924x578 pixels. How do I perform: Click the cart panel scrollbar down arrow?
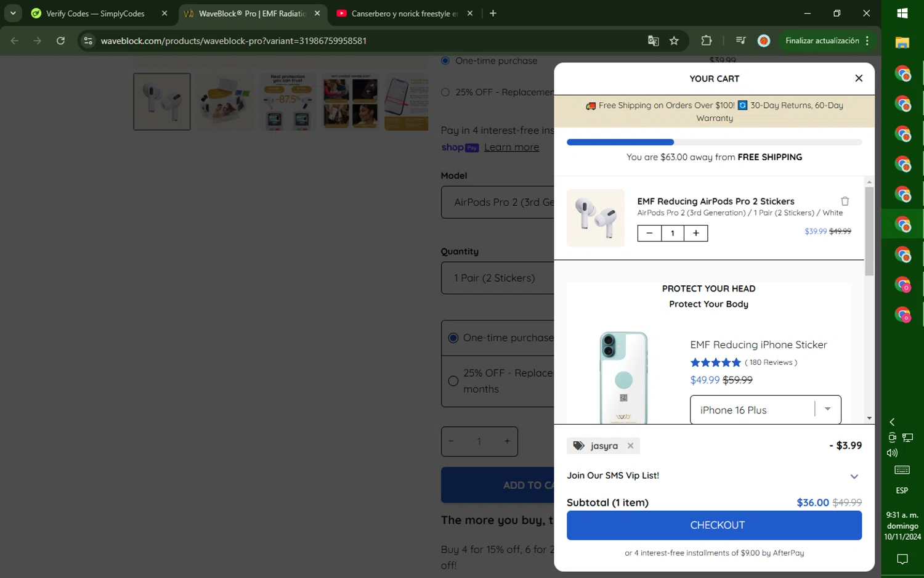pos(869,418)
